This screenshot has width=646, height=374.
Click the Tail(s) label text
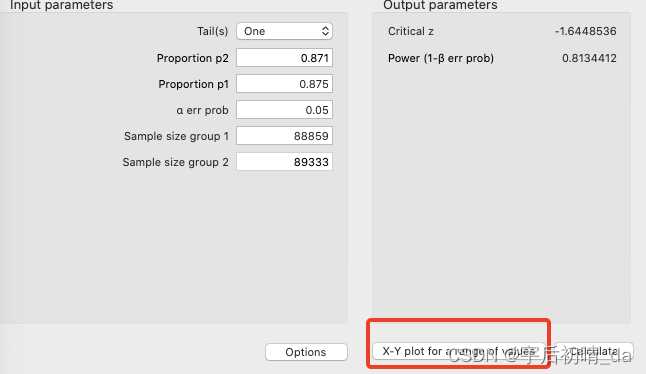(212, 31)
